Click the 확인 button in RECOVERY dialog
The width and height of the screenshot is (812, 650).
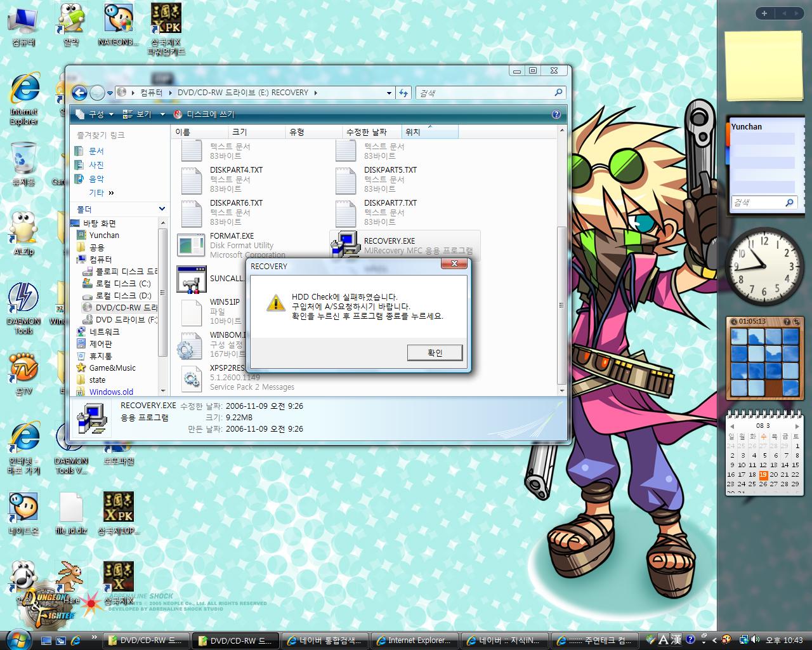coord(435,353)
